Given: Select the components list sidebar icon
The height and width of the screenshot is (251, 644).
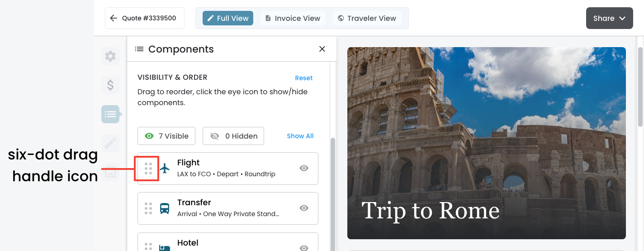Looking at the screenshot, I should (110, 114).
